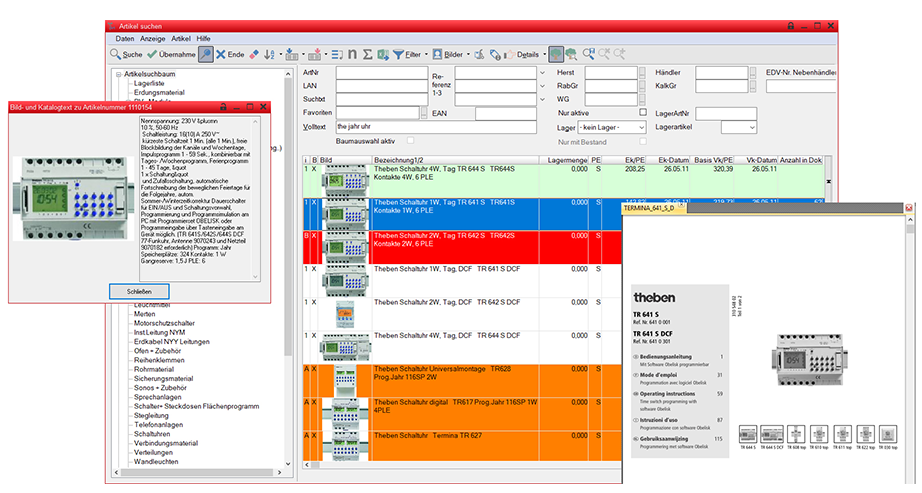Viewport: 922px width, 493px height.
Task: Select the Lagerliste tree item
Action: [x=149, y=84]
